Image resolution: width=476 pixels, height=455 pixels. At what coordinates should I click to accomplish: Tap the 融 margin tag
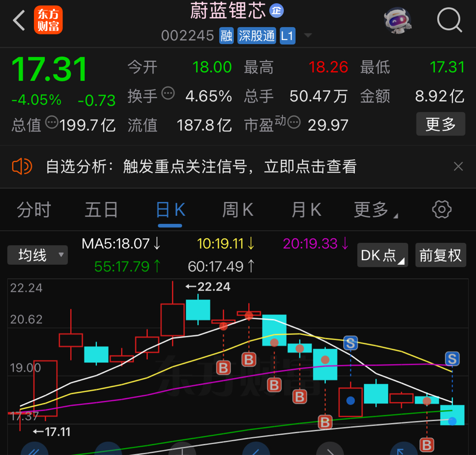[x=226, y=36]
